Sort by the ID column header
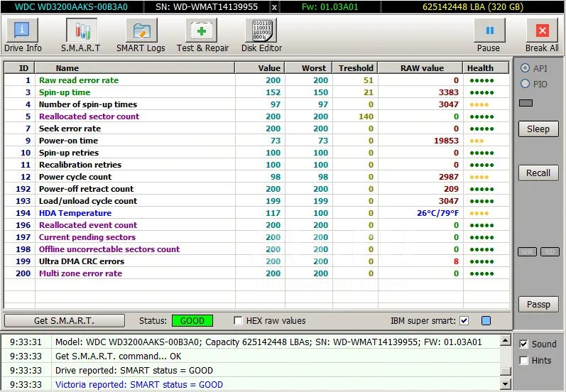The height and width of the screenshot is (392, 566). pos(19,68)
